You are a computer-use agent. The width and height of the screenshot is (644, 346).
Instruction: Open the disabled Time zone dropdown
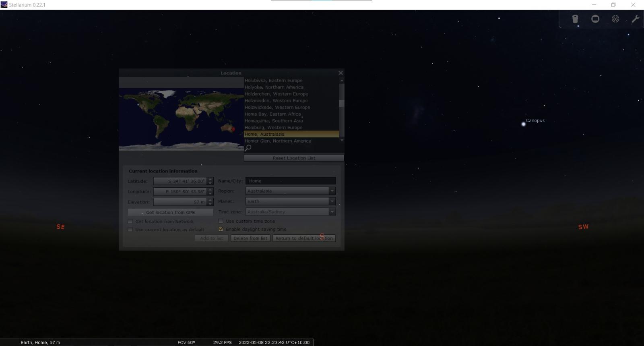click(x=291, y=212)
